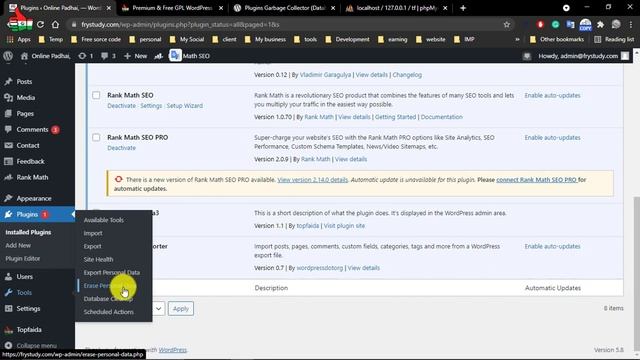
Task: Open Rank Math SEO Settings link
Action: click(x=151, y=106)
